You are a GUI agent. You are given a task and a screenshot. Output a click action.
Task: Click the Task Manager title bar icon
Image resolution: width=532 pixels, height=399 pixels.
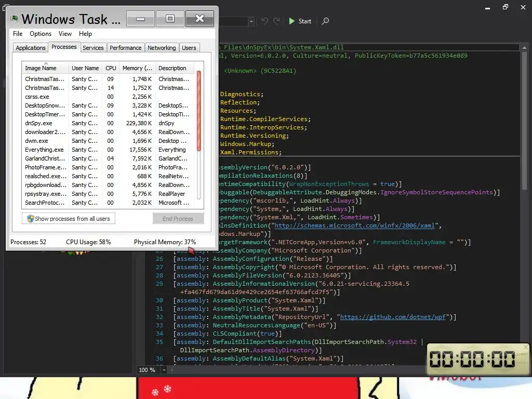(x=14, y=19)
